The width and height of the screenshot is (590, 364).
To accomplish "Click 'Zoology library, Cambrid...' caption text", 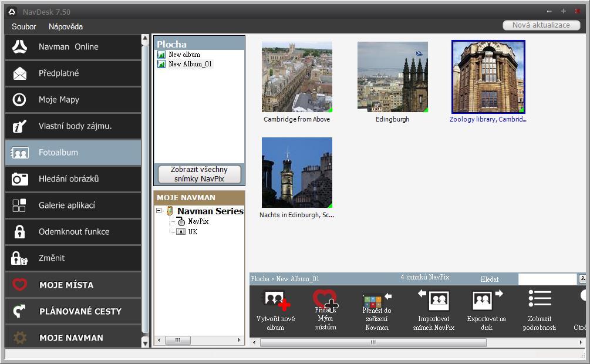I will tap(488, 119).
